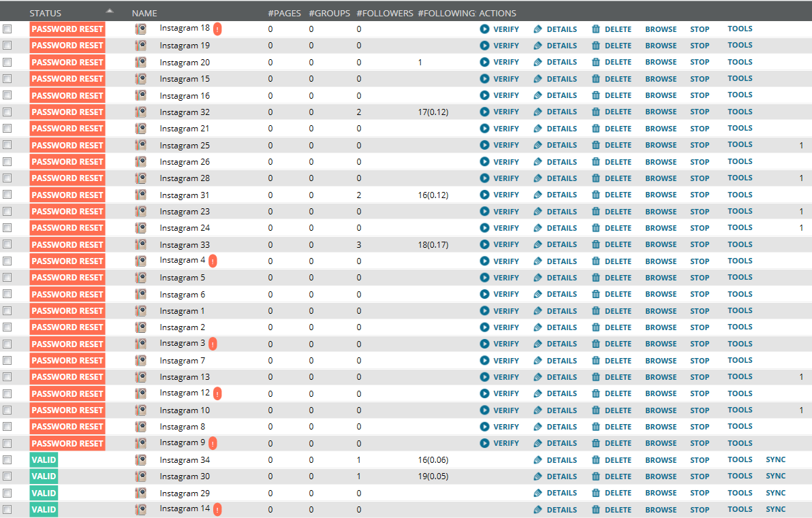Click the Instagram camera icon beside Instagram 30
This screenshot has height=518, width=812.
(140, 476)
